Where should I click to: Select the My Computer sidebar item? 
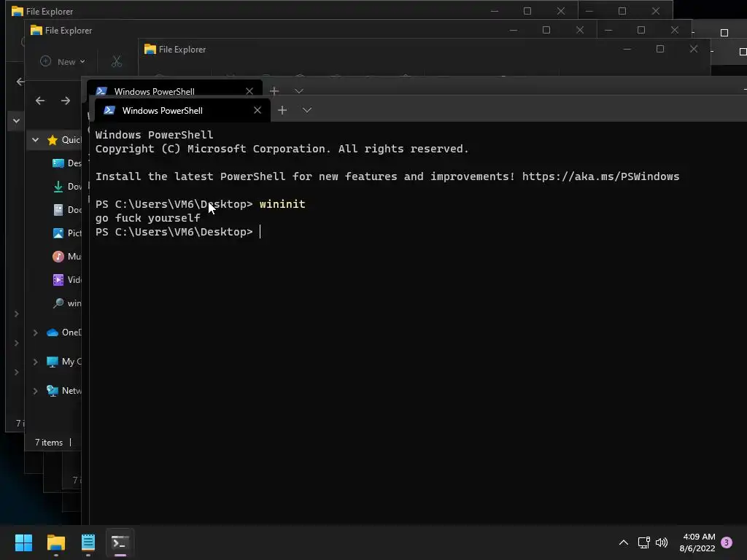click(64, 362)
